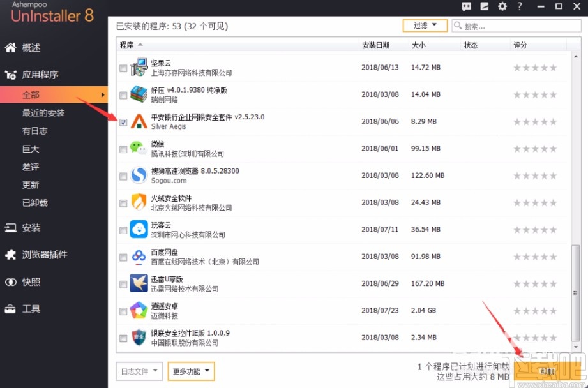Click the 逍遥安卓 program icon
The width and height of the screenshot is (588, 388).
coord(139,310)
